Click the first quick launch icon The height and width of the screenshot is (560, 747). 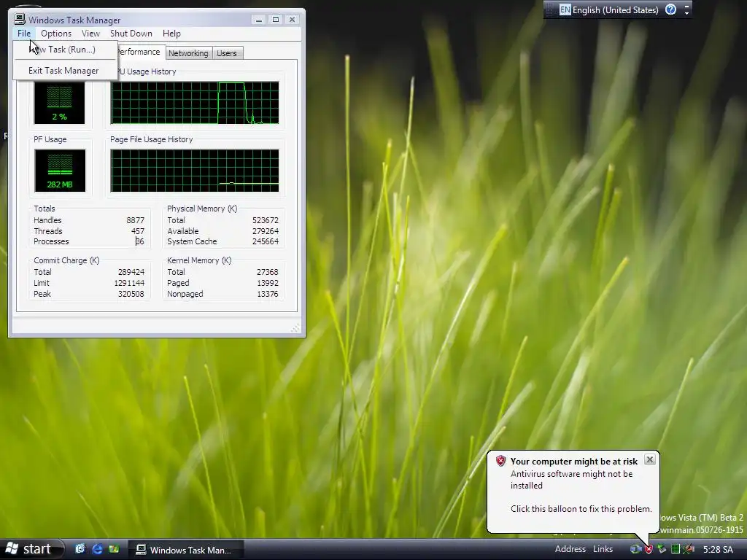point(80,549)
